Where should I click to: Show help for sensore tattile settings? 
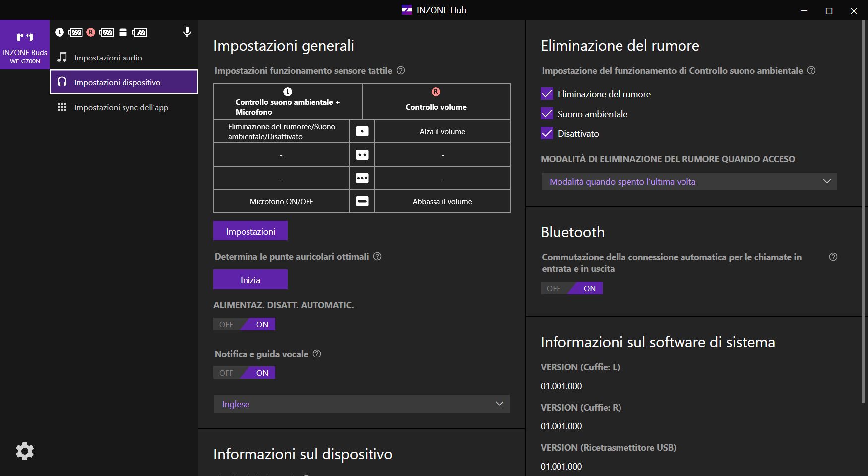point(401,70)
